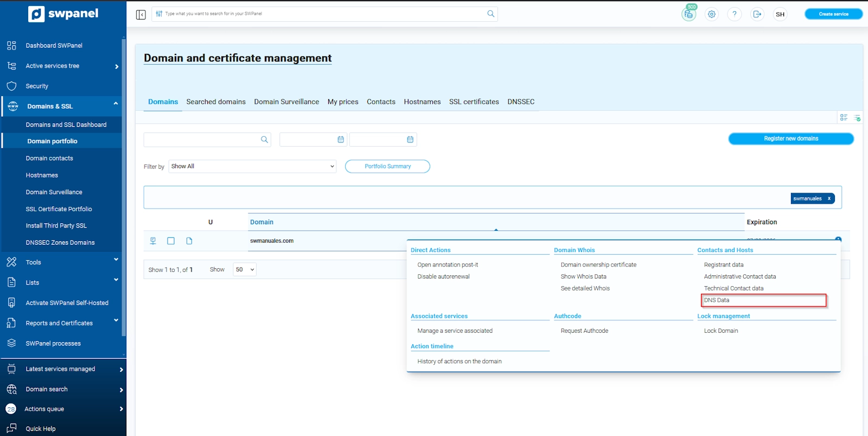Click the document icon in swmanuales.com row
The width and height of the screenshot is (868, 436).
pyautogui.click(x=189, y=241)
